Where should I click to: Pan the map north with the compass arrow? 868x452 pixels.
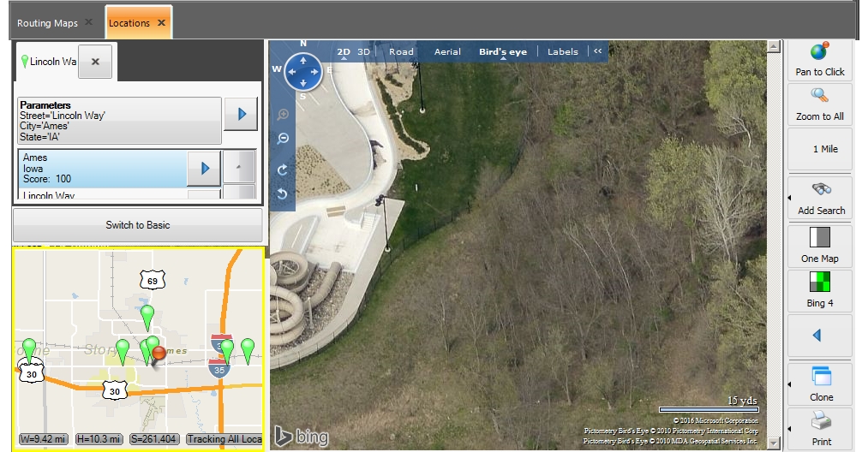[x=303, y=60]
